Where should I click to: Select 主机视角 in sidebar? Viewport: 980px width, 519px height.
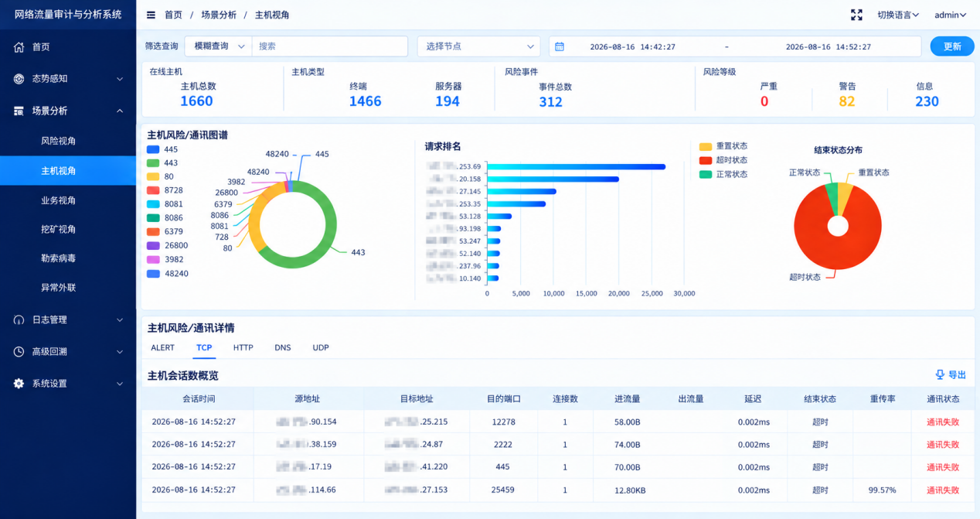68,171
